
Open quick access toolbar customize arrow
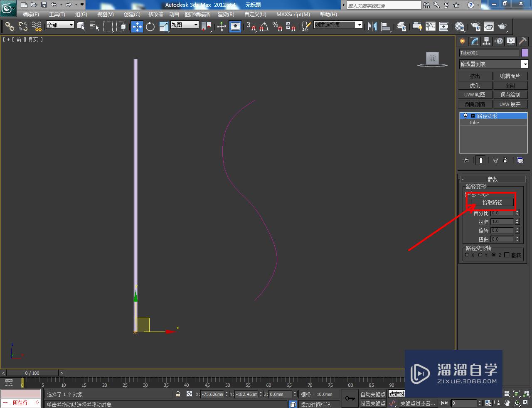[x=82, y=5]
